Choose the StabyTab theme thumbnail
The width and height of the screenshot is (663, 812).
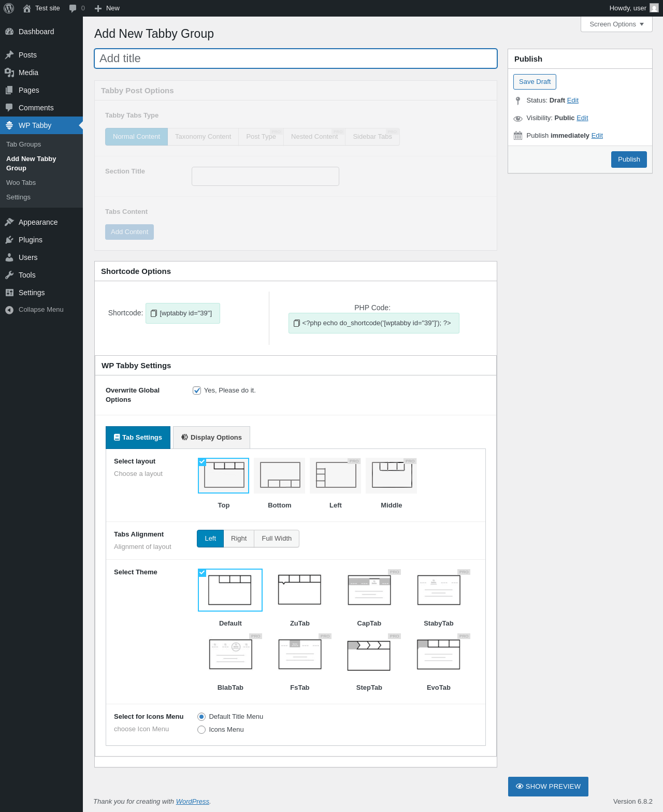click(439, 590)
